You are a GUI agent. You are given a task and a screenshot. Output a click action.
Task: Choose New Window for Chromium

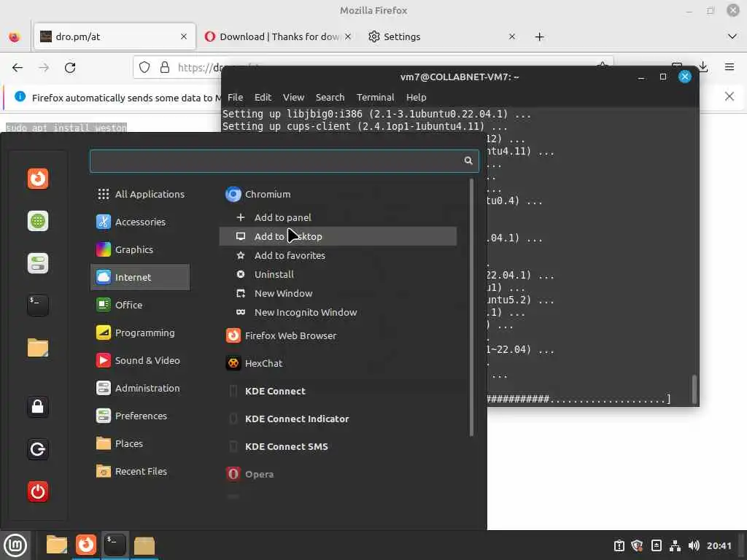pyautogui.click(x=338, y=293)
